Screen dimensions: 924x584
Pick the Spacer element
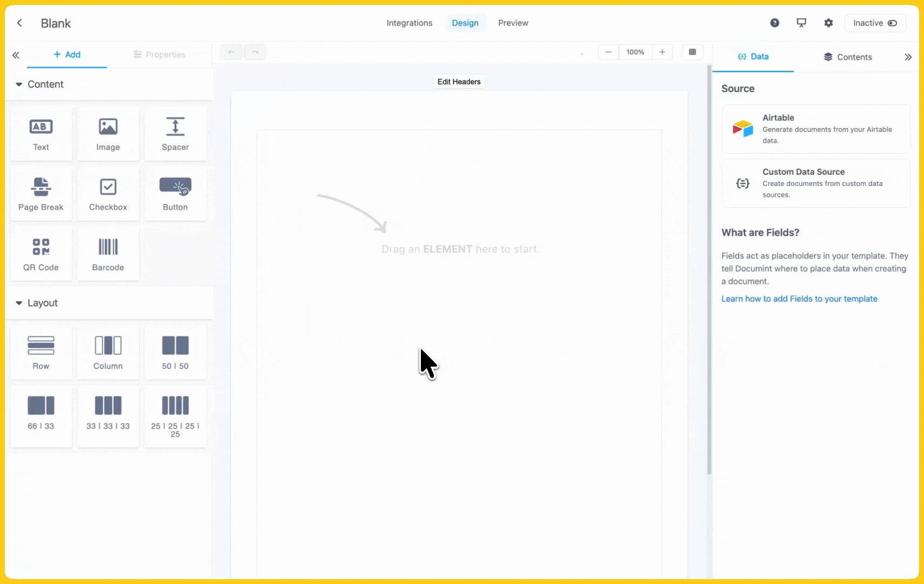pyautogui.click(x=175, y=134)
